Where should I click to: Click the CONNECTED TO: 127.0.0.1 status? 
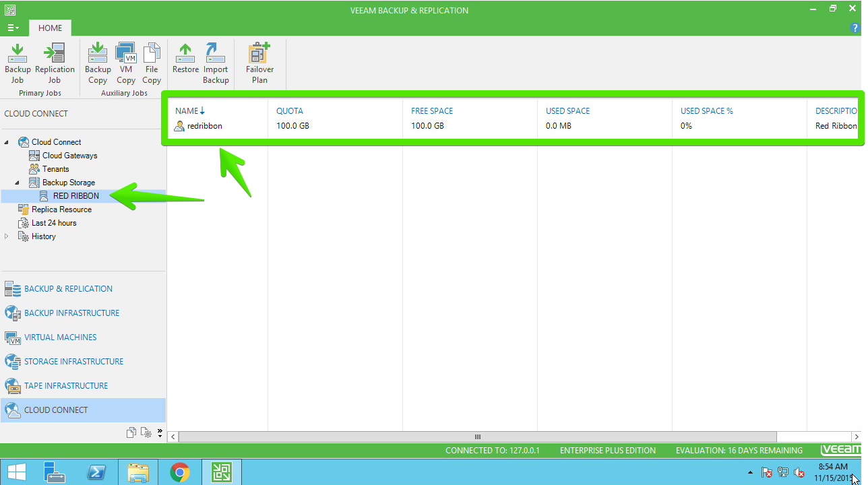click(493, 451)
